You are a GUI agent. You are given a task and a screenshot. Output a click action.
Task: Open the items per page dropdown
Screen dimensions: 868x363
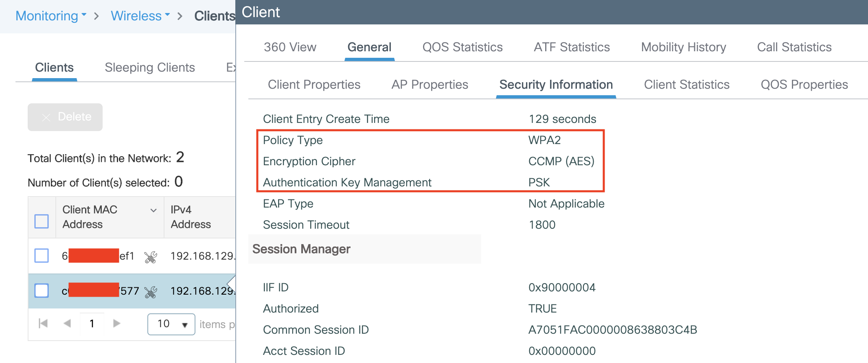pos(171,324)
